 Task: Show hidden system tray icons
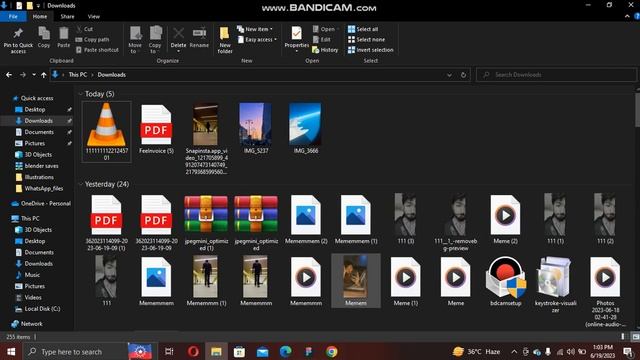[x=514, y=351]
